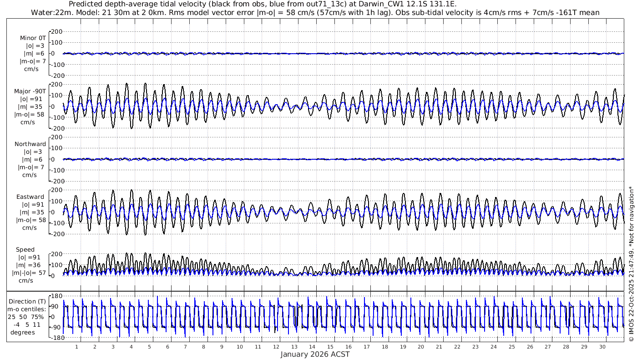Select day 22 on the date axis
The height and width of the screenshot is (364, 637).
point(457,347)
